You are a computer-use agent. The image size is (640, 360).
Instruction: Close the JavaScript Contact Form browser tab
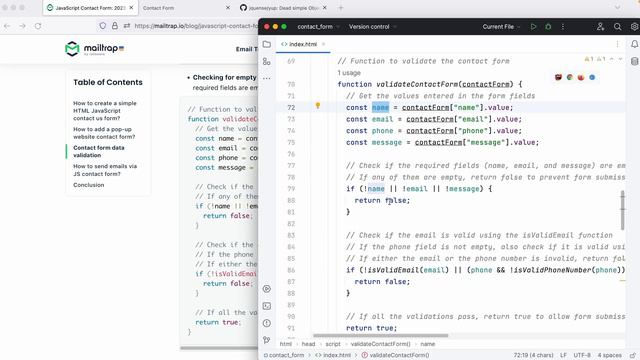(131, 8)
